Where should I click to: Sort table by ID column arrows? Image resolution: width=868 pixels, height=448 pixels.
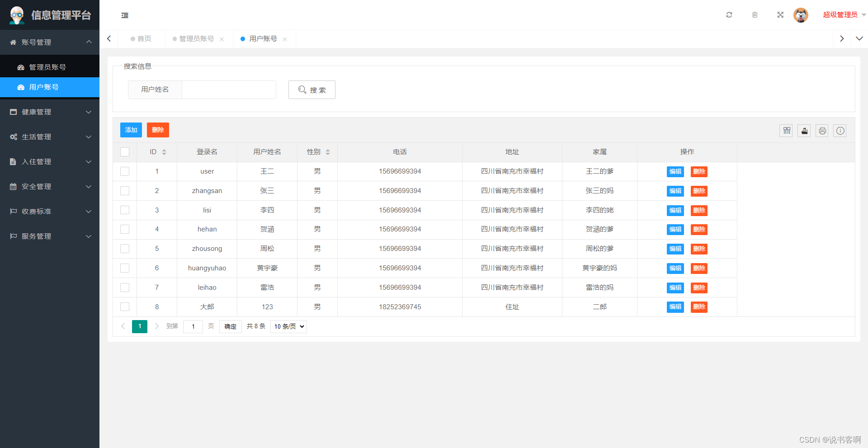coord(164,152)
